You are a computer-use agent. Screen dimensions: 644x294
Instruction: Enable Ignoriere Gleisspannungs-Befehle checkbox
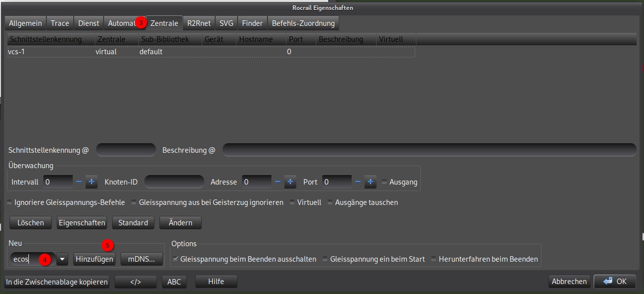[x=9, y=202]
